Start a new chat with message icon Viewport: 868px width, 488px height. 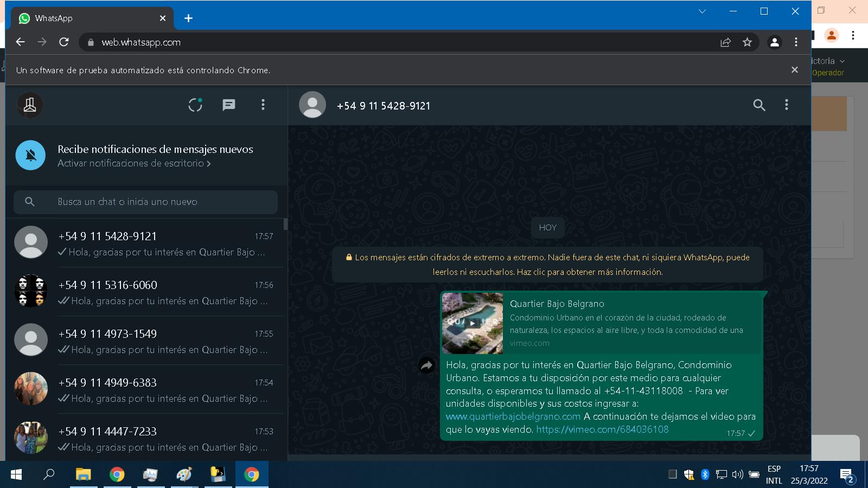click(x=229, y=105)
